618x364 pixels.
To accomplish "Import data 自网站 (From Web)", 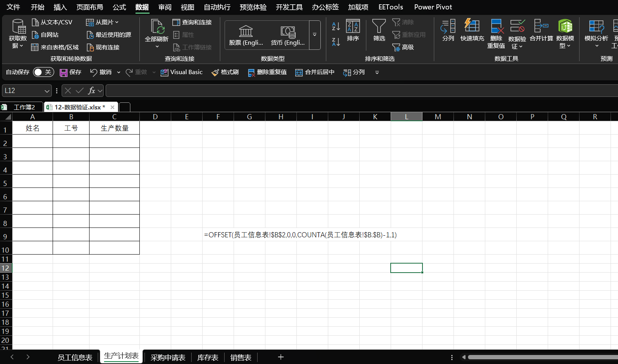I will 45,35.
